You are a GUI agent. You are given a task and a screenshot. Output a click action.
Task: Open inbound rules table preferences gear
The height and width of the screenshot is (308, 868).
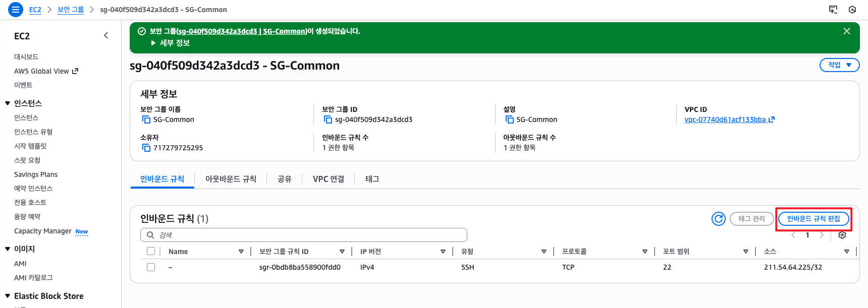842,235
